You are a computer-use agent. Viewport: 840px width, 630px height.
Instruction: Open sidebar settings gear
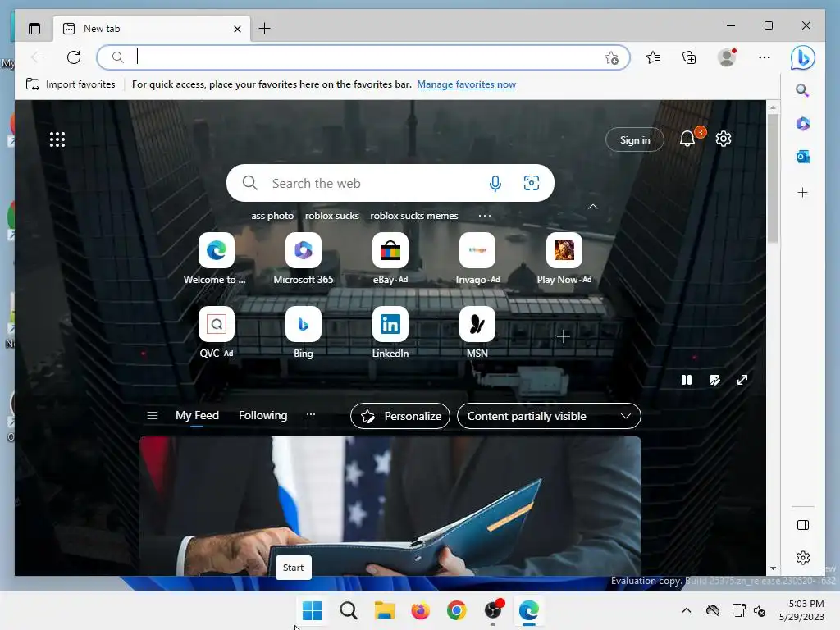(x=803, y=558)
